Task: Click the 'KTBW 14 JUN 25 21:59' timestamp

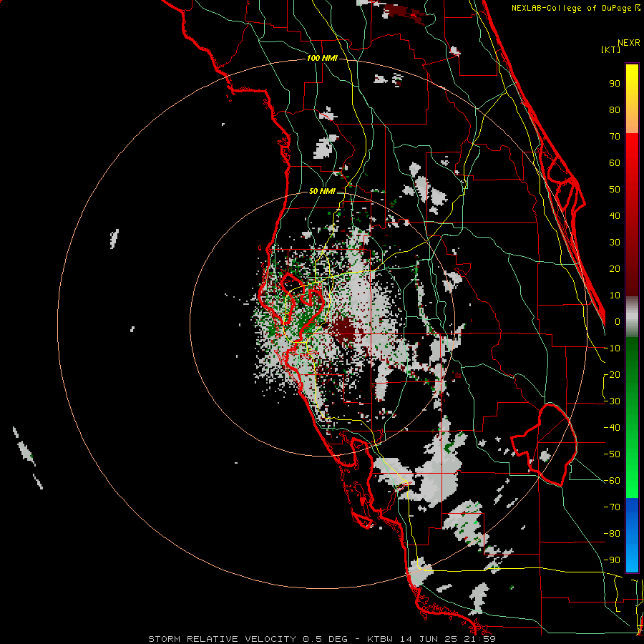Action: tap(431, 639)
